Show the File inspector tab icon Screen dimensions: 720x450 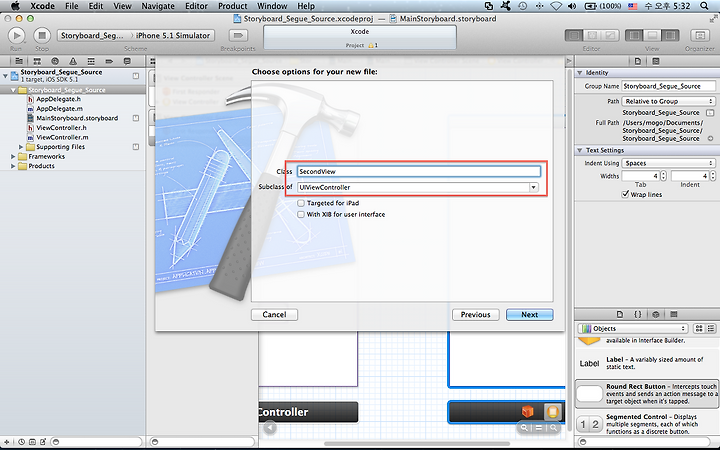click(x=638, y=61)
